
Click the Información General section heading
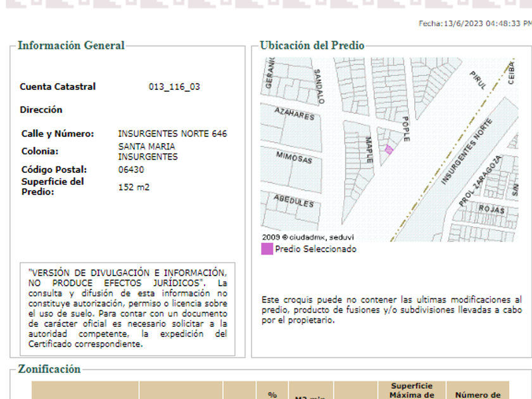[x=71, y=46]
